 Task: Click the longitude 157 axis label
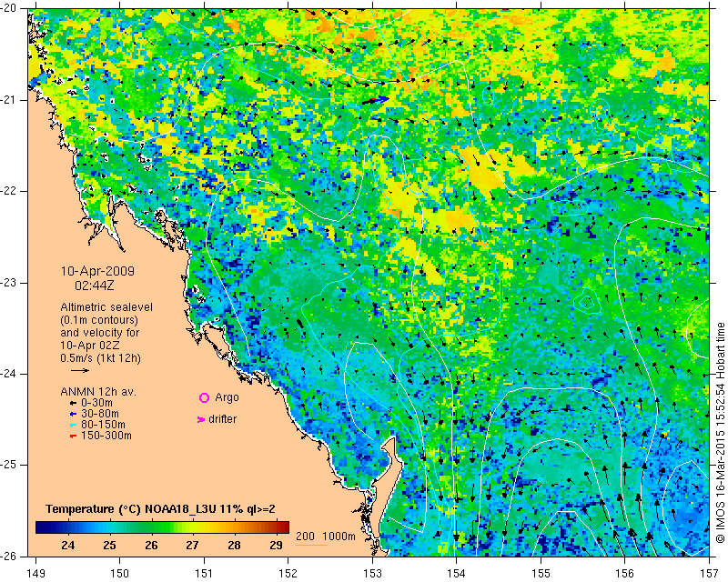tap(710, 573)
